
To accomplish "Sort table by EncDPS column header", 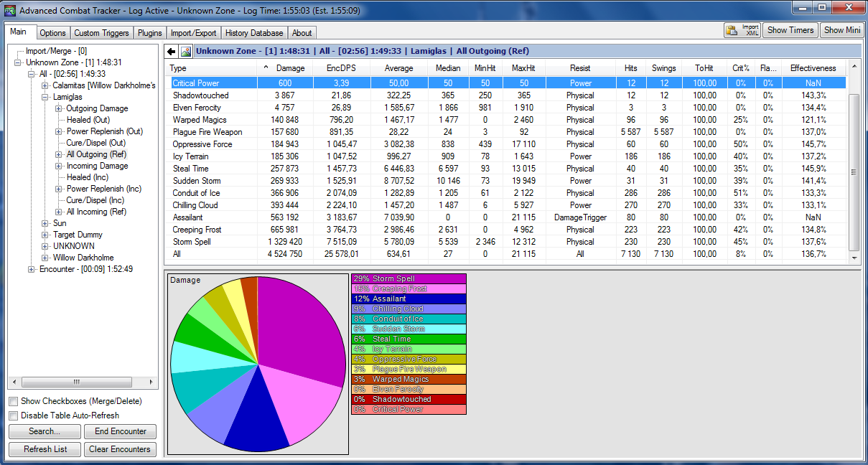I will coord(342,68).
